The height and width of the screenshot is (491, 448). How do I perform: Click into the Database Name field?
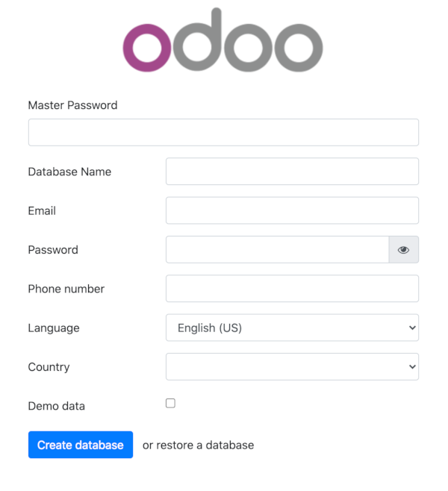(x=292, y=172)
